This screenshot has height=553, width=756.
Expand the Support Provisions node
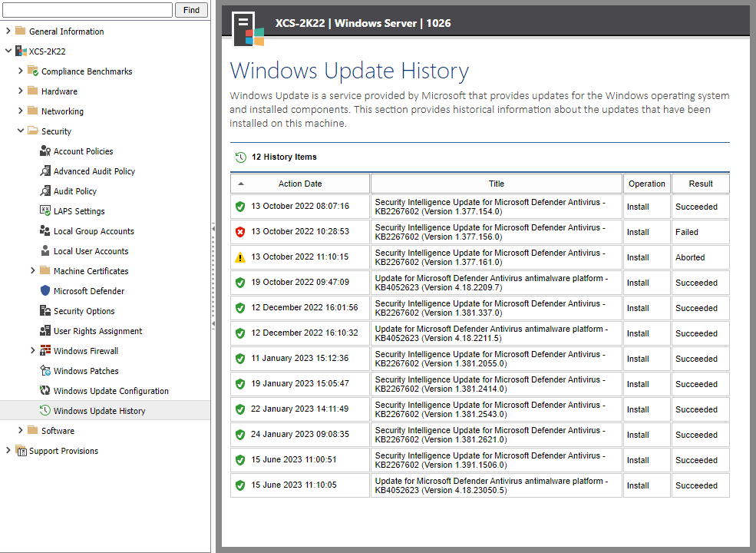pos(8,450)
